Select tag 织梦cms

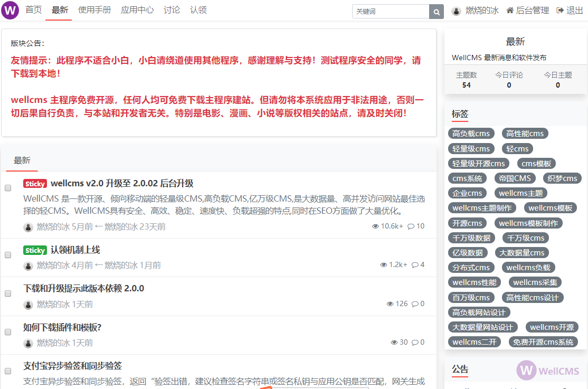562,178
